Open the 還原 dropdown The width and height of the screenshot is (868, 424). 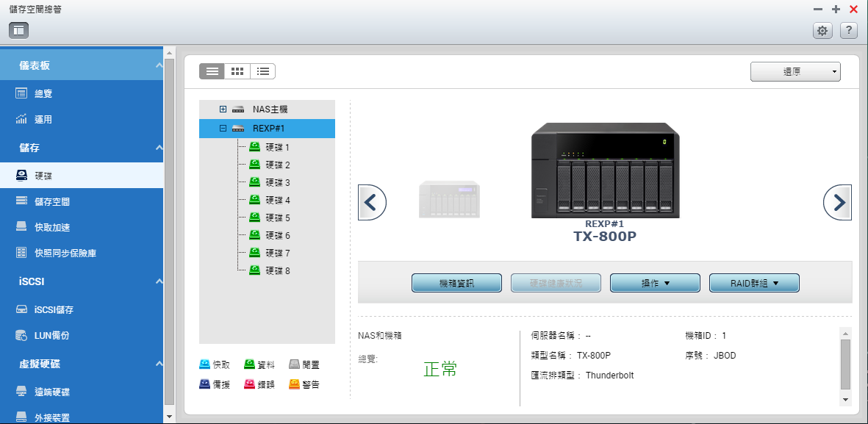tap(795, 72)
